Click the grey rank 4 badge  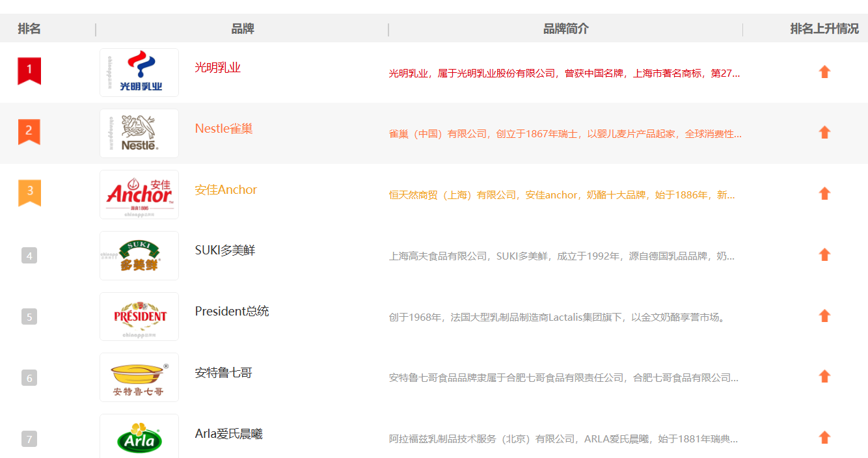pos(29,256)
